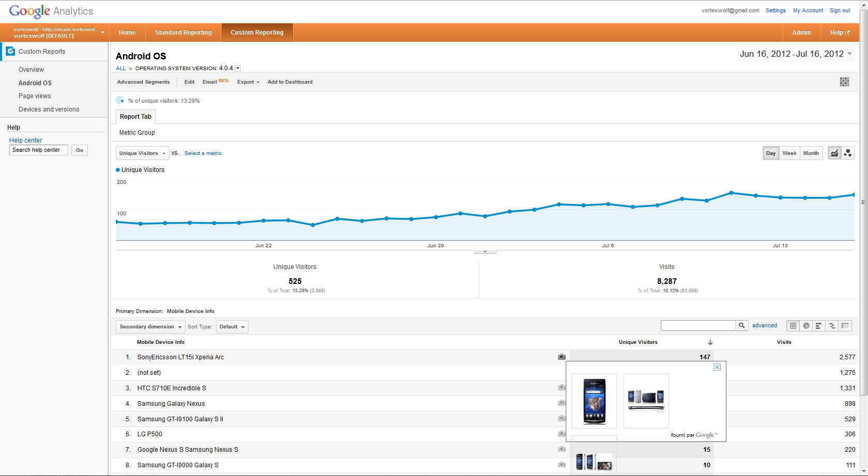Open the Standard Reporting tab
The width and height of the screenshot is (868, 476).
click(183, 33)
